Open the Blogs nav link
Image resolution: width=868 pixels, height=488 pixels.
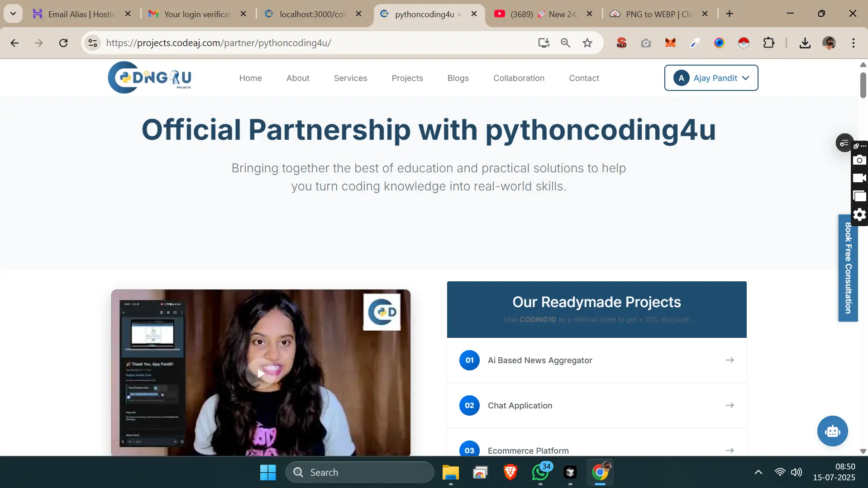(458, 78)
